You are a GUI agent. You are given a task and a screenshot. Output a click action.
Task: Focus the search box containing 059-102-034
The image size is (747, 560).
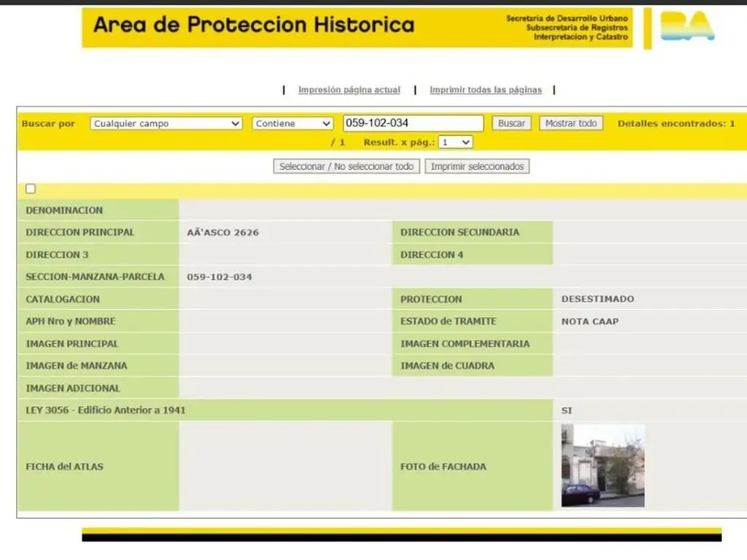click(412, 123)
